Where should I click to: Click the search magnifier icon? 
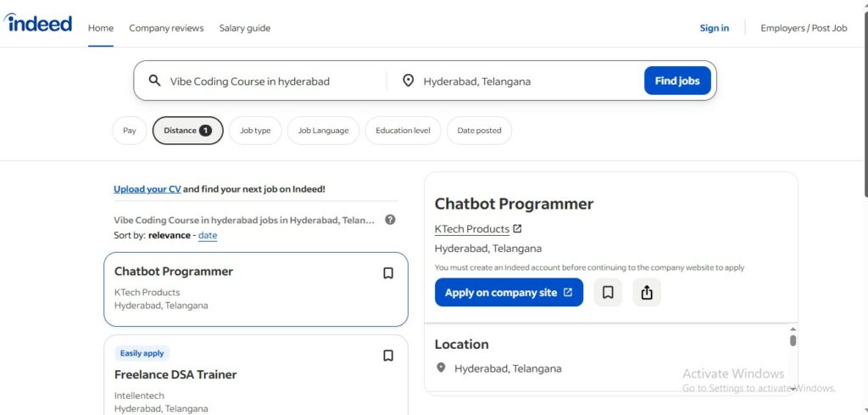[x=154, y=81]
